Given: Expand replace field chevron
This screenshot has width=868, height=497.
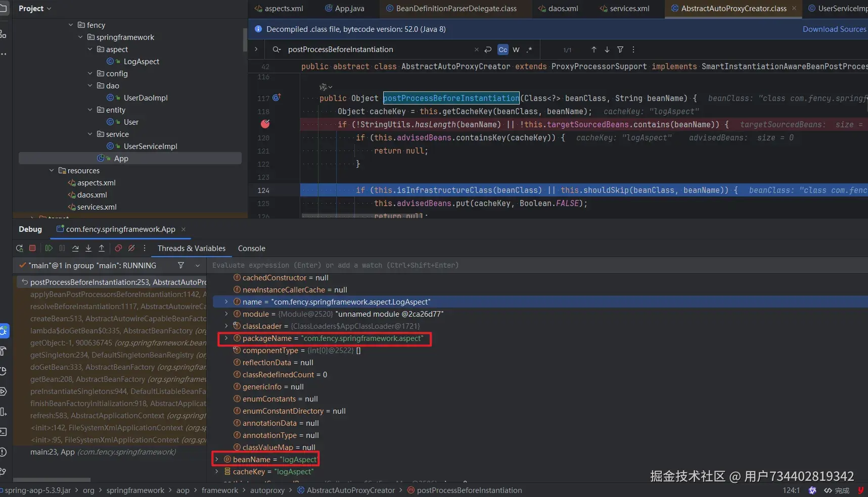Looking at the screenshot, I should pos(256,49).
